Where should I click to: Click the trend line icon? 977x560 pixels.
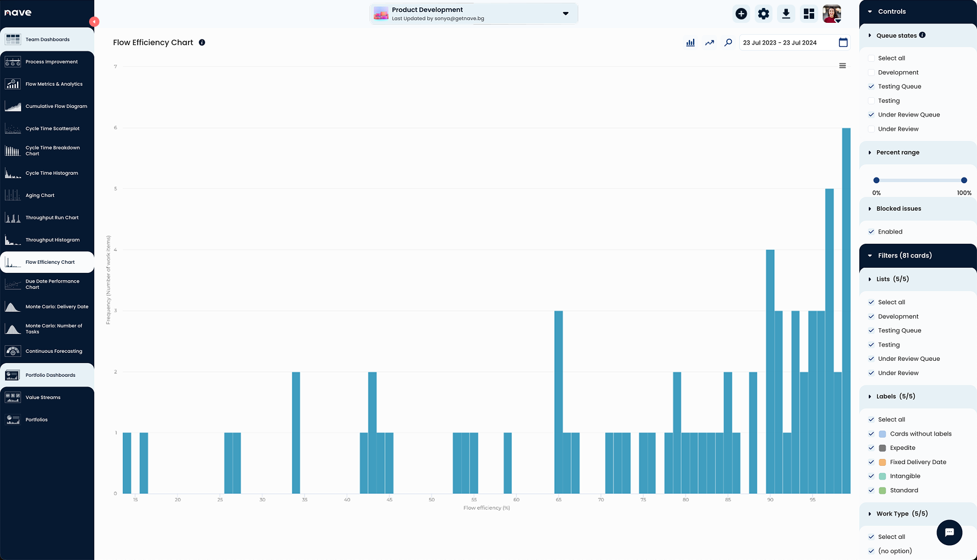point(709,43)
